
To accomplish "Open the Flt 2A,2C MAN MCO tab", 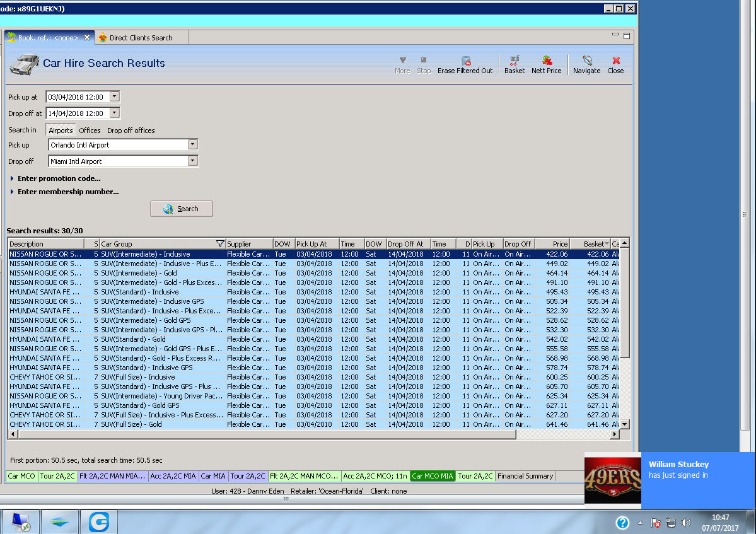I will (x=305, y=476).
